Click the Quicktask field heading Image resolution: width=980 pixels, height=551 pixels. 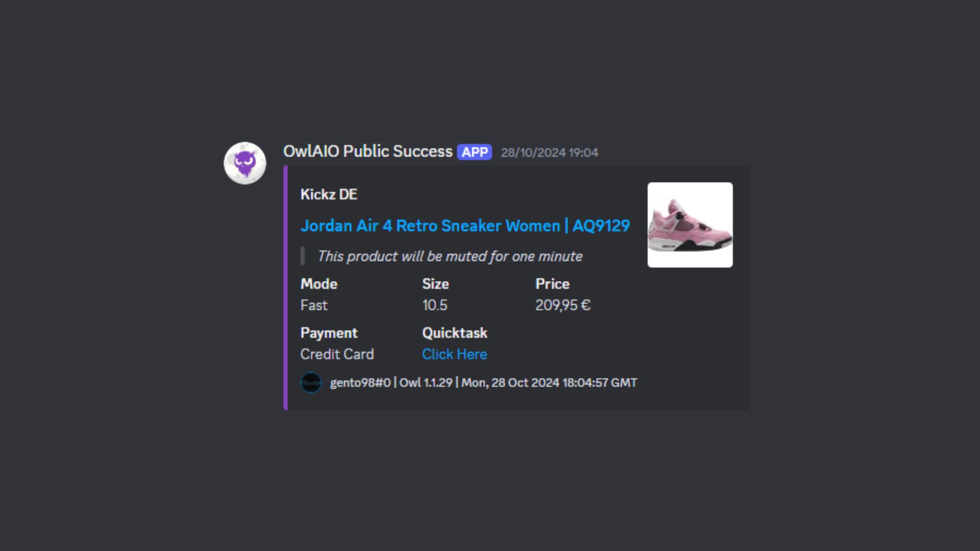(454, 333)
